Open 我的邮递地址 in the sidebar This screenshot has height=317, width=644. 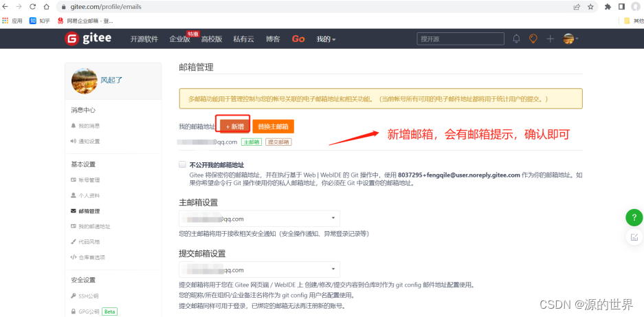click(90, 226)
